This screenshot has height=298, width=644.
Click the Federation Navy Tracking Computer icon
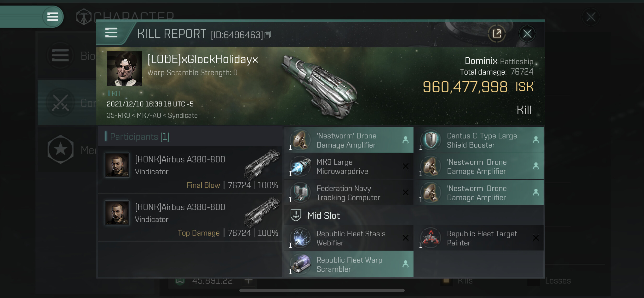point(300,193)
